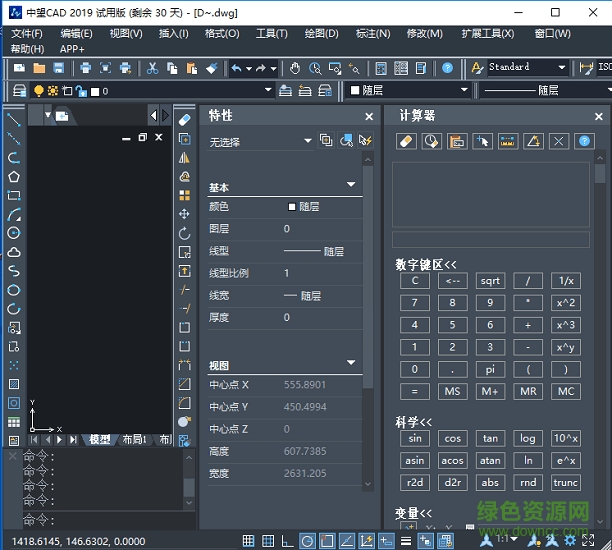The image size is (612, 550).
Task: Open the Standard text style dropdown
Action: [563, 68]
